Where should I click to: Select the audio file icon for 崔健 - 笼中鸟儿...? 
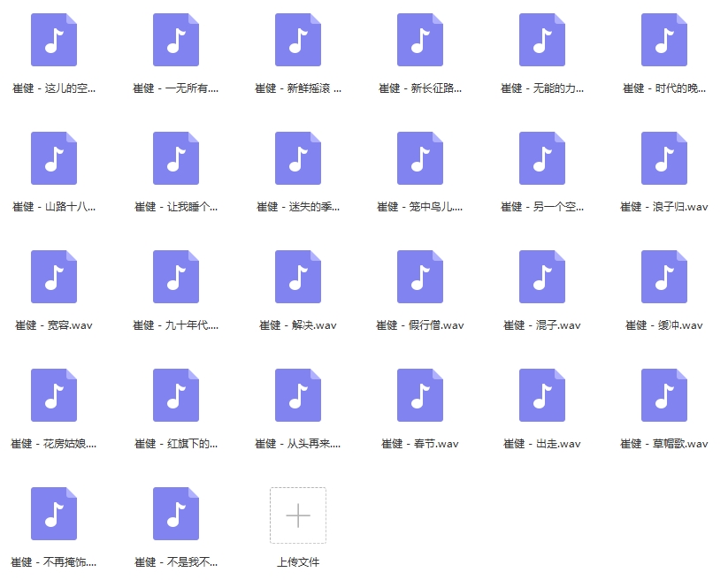tap(420, 158)
